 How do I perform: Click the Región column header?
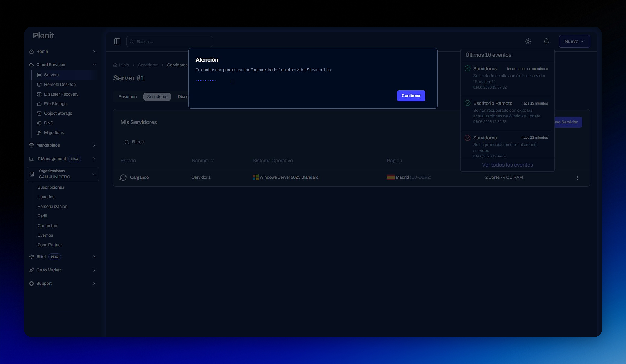pyautogui.click(x=394, y=161)
